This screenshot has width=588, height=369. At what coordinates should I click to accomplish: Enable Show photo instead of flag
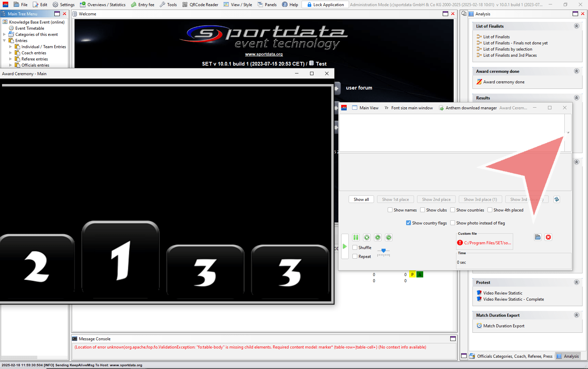pyautogui.click(x=453, y=223)
